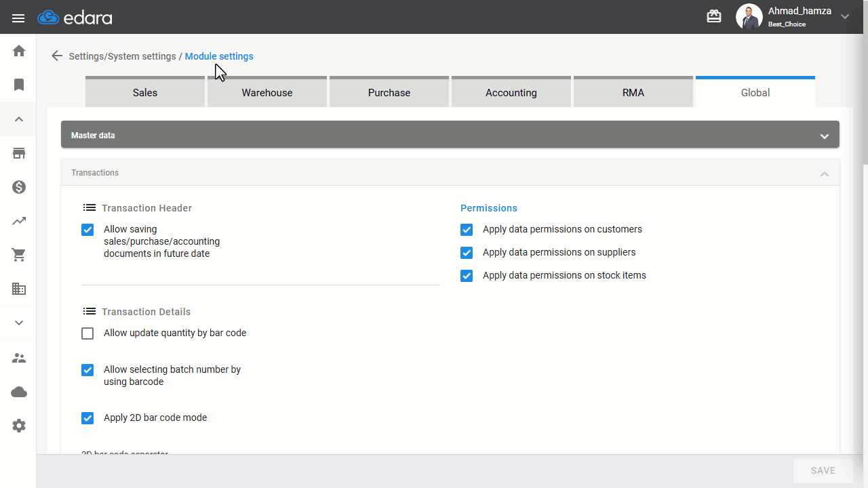The image size is (868, 488).
Task: Uncheck Apply 2D bar code mode
Action: 87,418
